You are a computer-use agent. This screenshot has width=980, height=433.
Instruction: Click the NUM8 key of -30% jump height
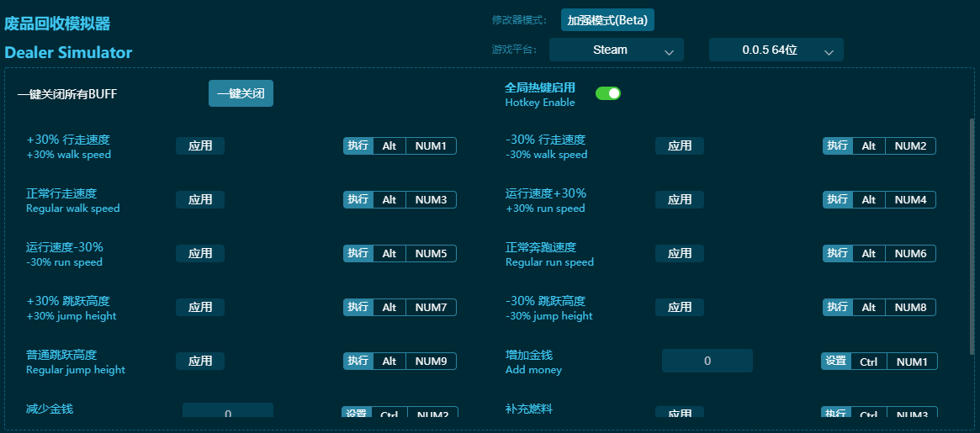[x=911, y=308]
